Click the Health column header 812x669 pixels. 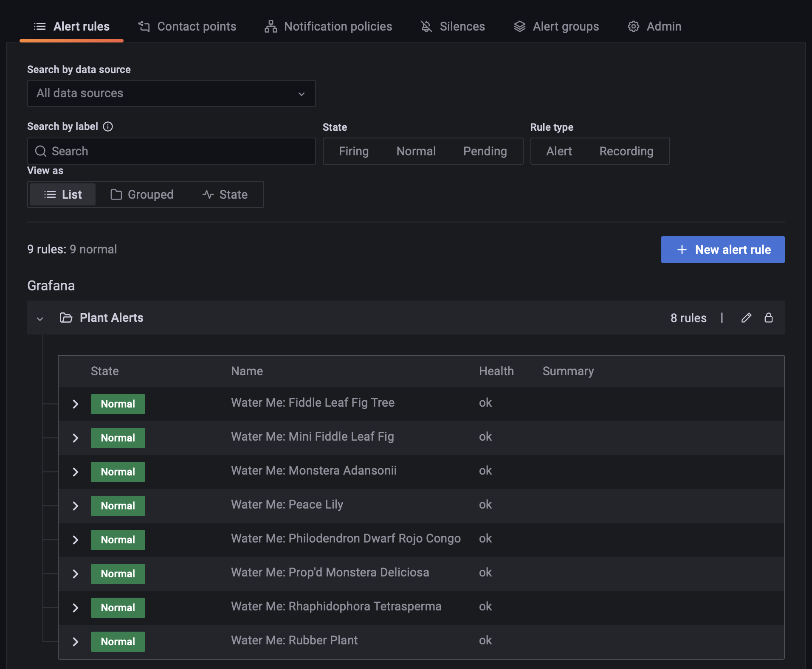496,371
